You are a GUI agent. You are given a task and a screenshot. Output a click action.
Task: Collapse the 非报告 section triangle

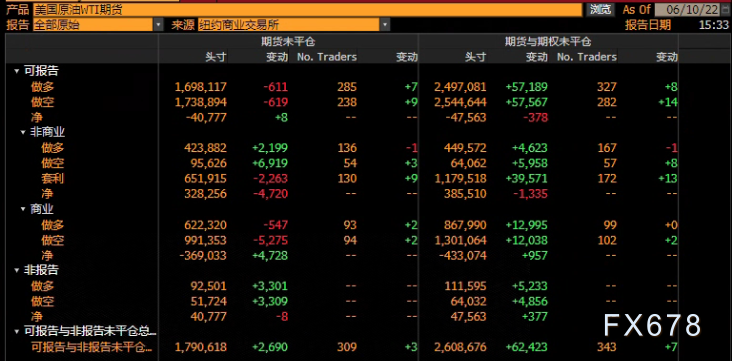pyautogui.click(x=17, y=270)
